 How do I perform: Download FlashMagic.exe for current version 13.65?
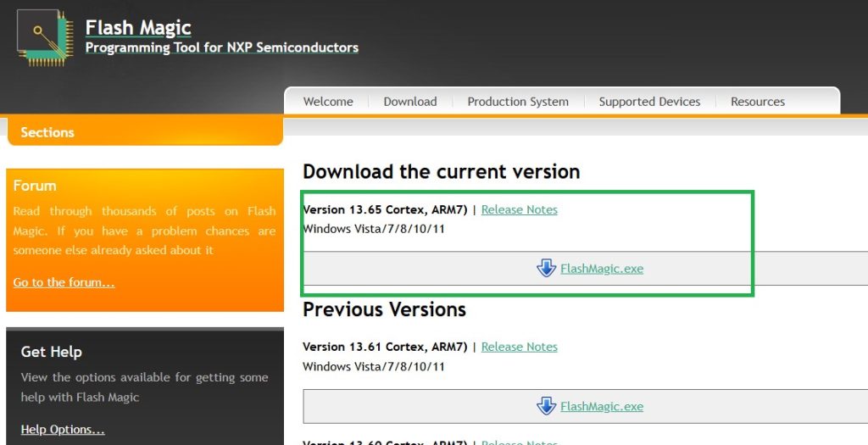pos(602,269)
